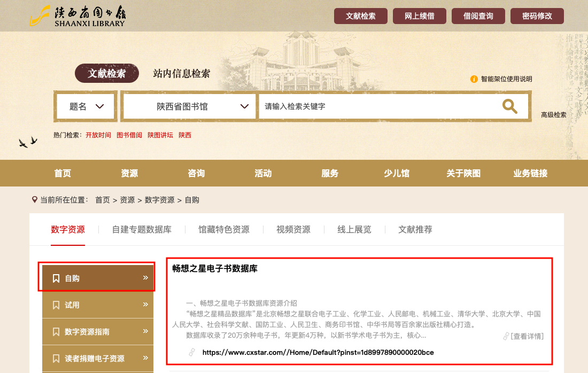Open the 活动 main navigation item
Viewport: 588px width, 373px height.
pyautogui.click(x=263, y=173)
